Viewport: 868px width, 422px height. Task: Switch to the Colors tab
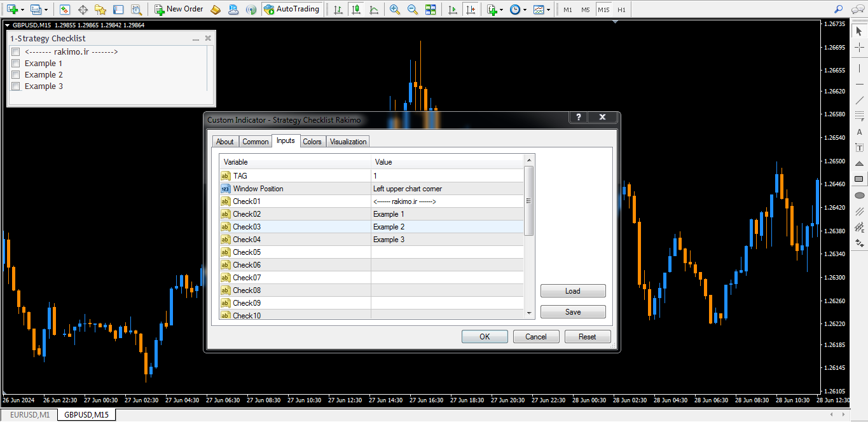tap(312, 142)
